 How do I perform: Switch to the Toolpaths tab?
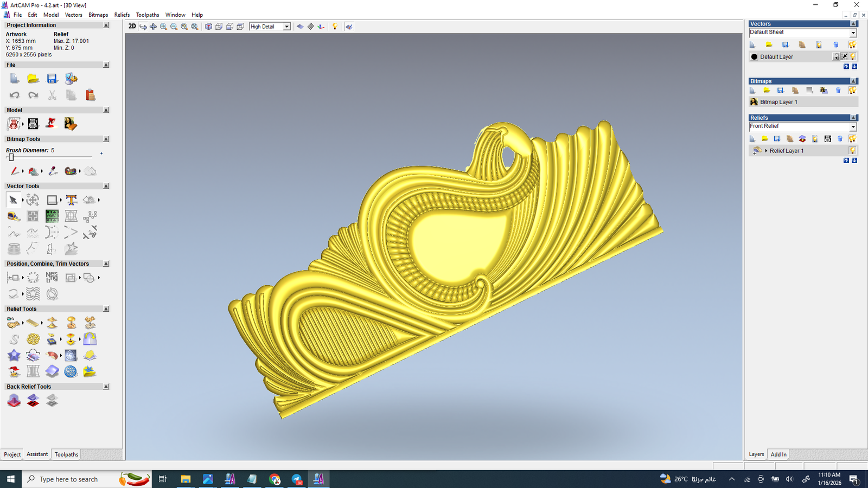pyautogui.click(x=66, y=454)
